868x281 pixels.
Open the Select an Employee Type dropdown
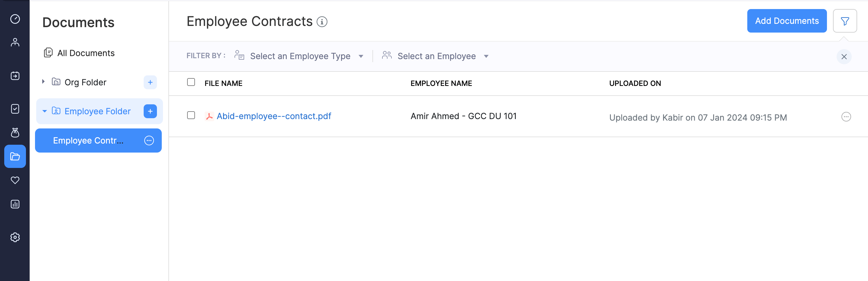pyautogui.click(x=300, y=56)
